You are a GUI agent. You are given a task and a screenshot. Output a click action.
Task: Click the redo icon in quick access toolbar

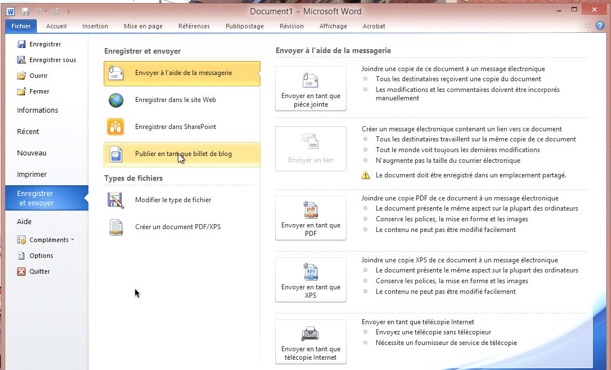(x=56, y=11)
